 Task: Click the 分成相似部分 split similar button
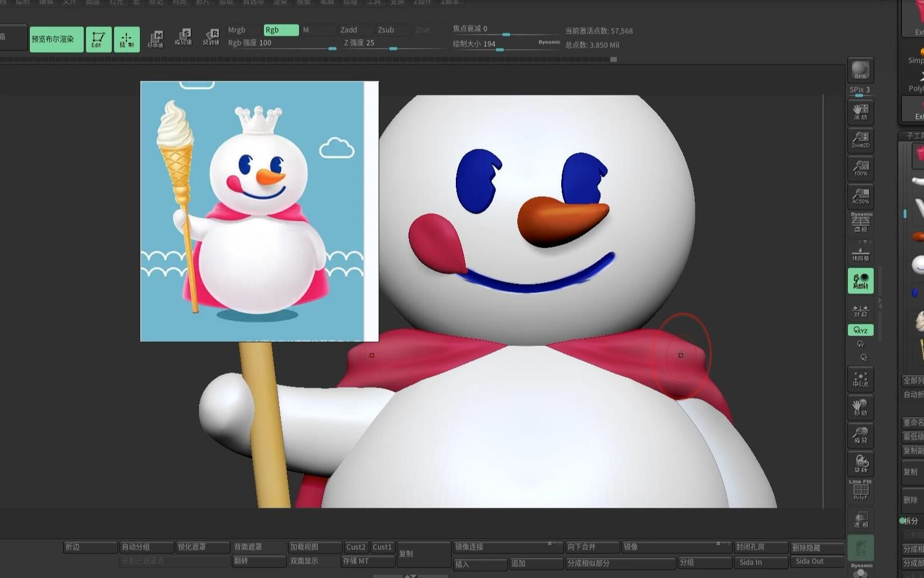point(620,563)
